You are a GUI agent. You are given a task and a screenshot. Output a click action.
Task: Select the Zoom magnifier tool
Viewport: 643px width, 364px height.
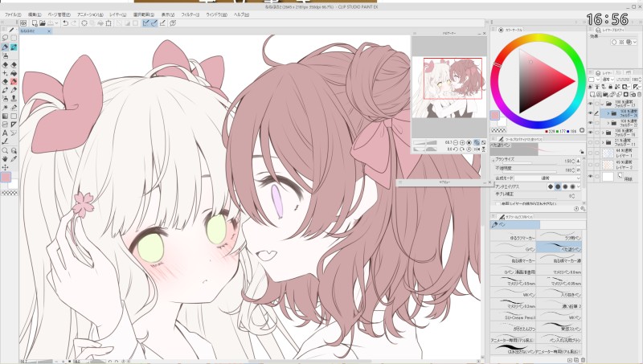tap(5, 150)
